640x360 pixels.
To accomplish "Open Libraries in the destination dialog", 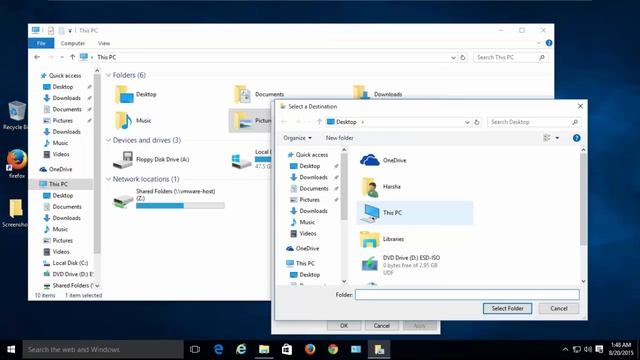I will point(382,239).
